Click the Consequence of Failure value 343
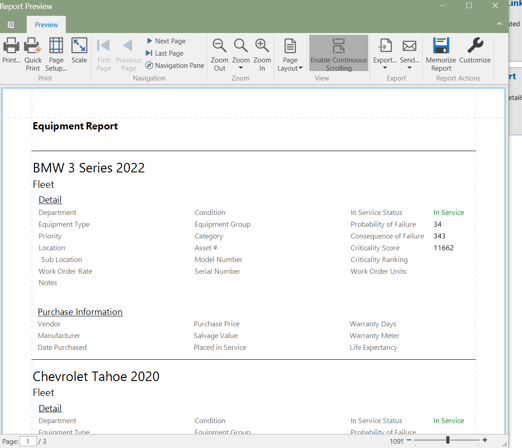The height and width of the screenshot is (448, 522). tap(439, 236)
